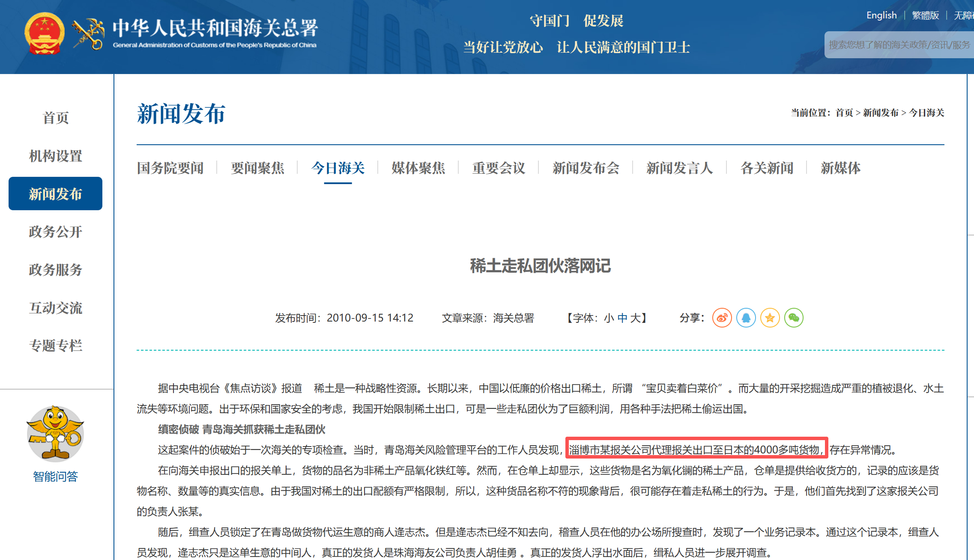This screenshot has width=974, height=560.
Task: Click breadcrumb 首页 link
Action: pyautogui.click(x=844, y=113)
